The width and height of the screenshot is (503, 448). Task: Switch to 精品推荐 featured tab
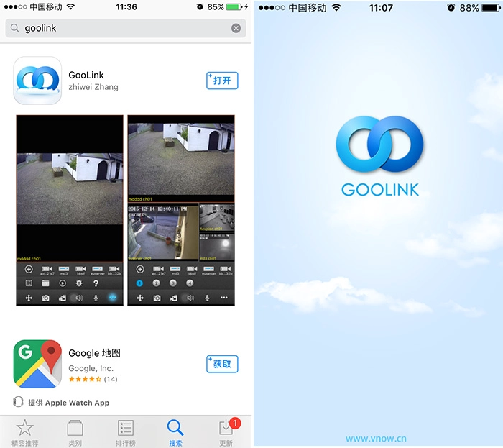(24, 433)
